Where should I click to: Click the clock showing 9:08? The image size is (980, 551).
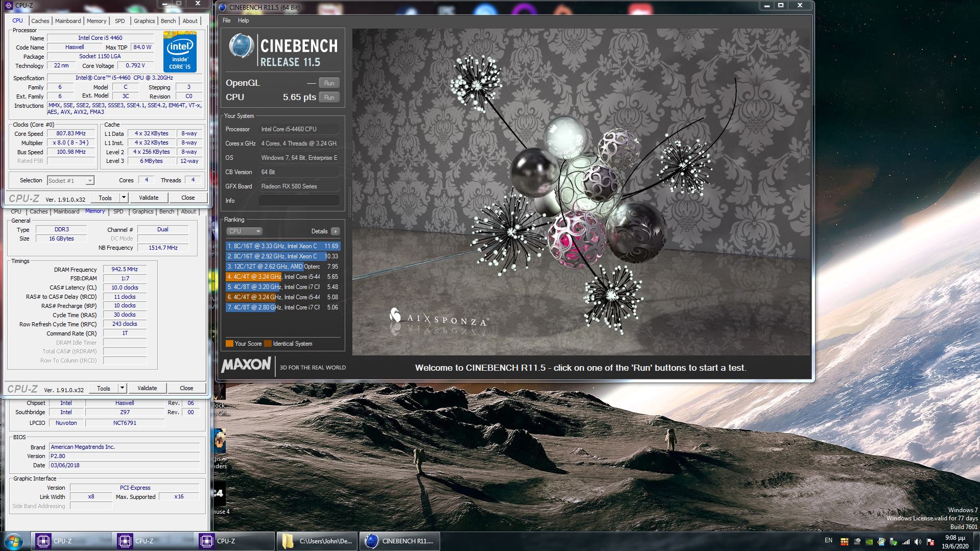tap(954, 538)
